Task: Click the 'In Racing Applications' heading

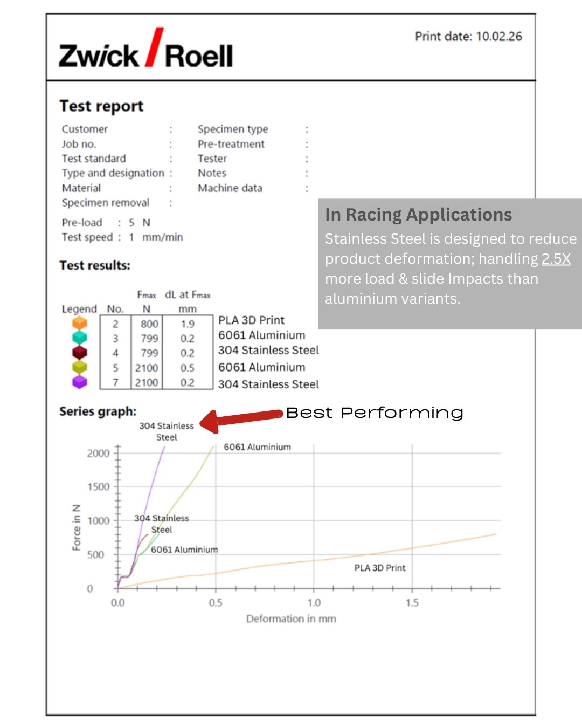Action: (418, 215)
